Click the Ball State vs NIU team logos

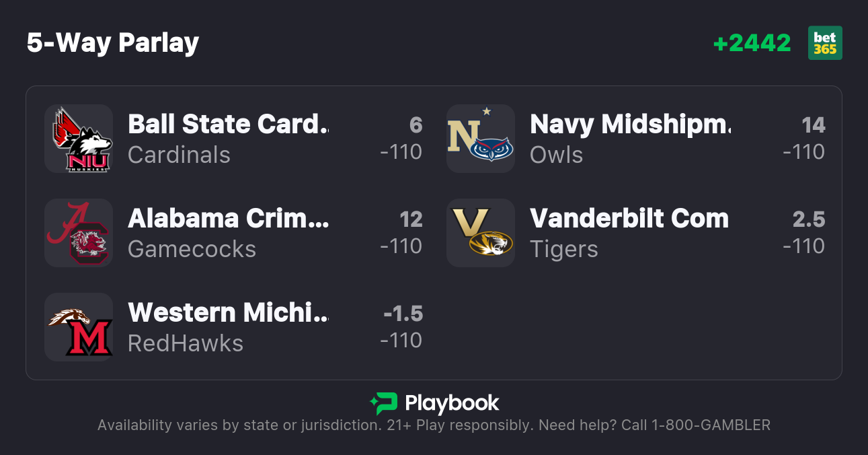pyautogui.click(x=79, y=139)
